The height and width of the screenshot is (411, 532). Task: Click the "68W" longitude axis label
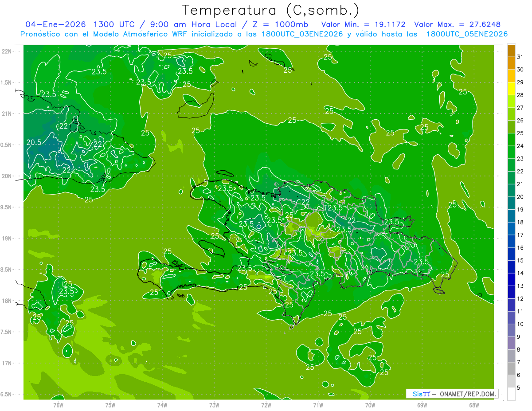[x=474, y=405]
